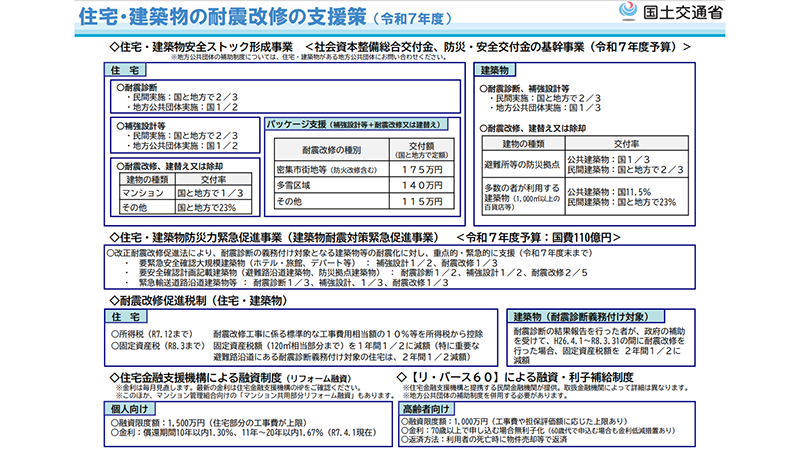Image resolution: width=800 pixels, height=450 pixels.
Task: Click the '国と地方で1/3' cell
Action: 213,193
